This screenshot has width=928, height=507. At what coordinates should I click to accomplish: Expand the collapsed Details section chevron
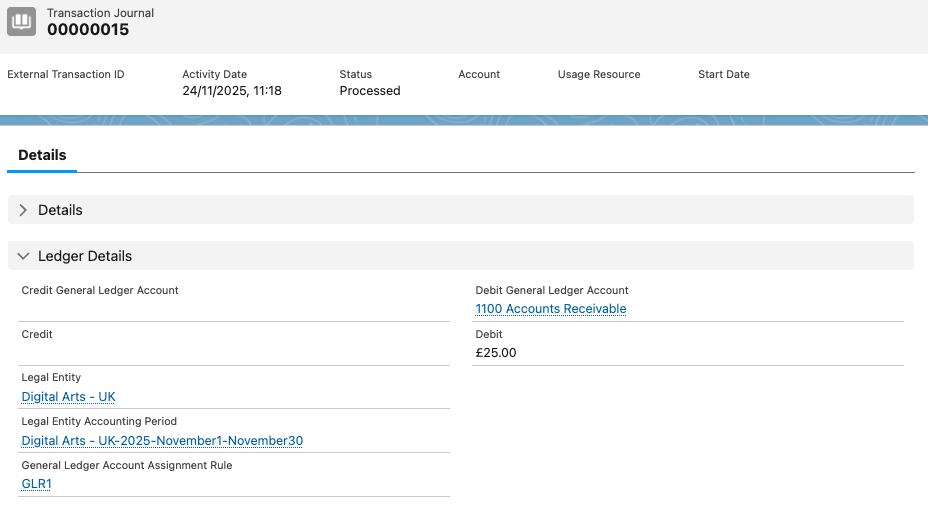(x=23, y=210)
